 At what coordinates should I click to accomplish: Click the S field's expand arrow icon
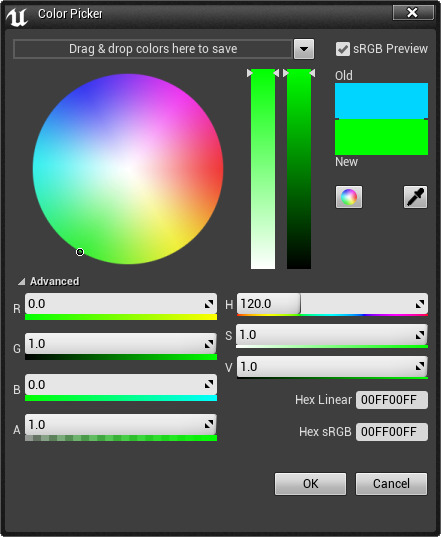coord(420,335)
